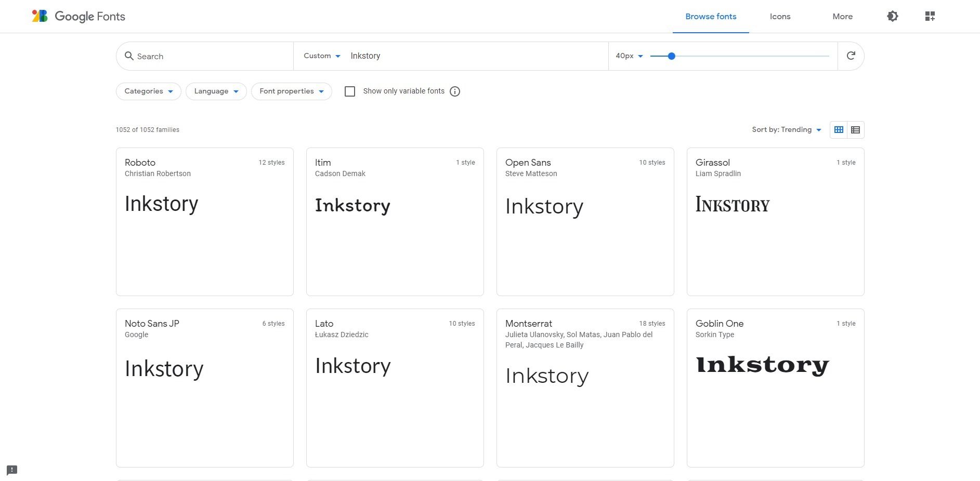Focus the Search fonts input field

211,56
